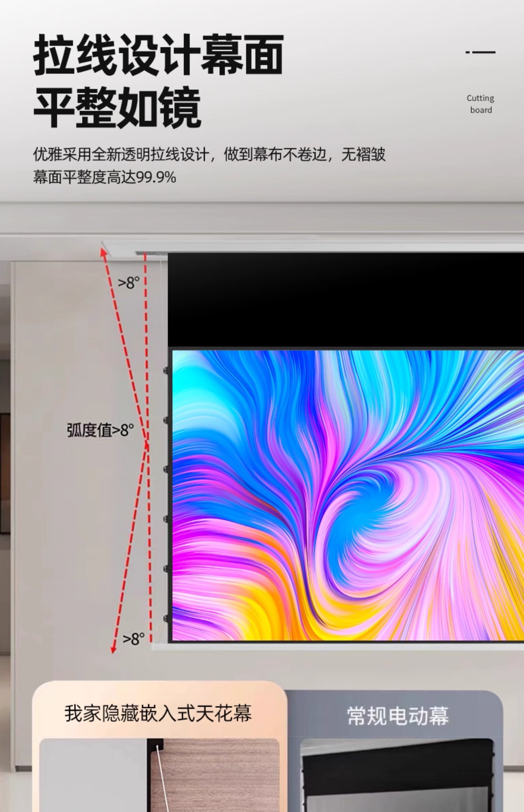Click the 弧度值>8° label
The width and height of the screenshot is (524, 812).
click(100, 430)
